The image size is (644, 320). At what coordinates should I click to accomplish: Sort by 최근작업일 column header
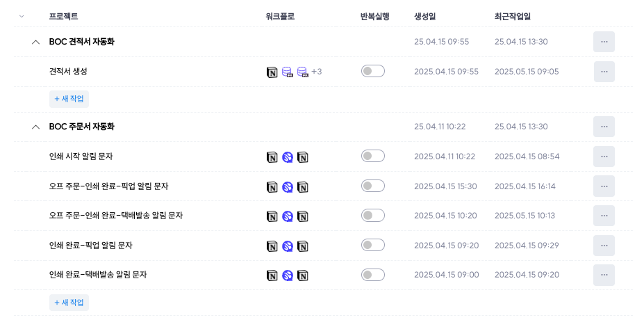coord(512,17)
